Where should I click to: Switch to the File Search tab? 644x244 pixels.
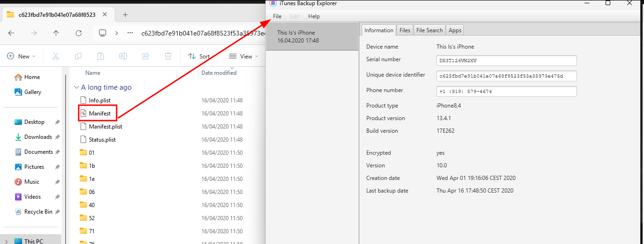(x=429, y=30)
